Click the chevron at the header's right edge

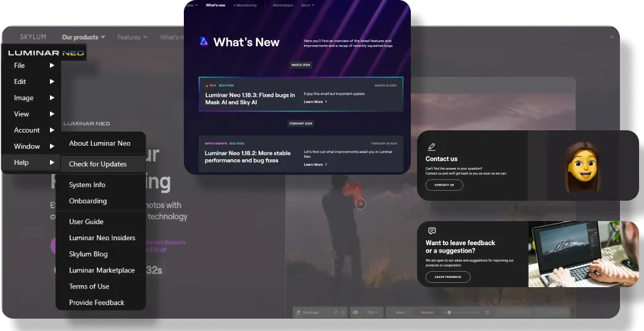(x=612, y=37)
